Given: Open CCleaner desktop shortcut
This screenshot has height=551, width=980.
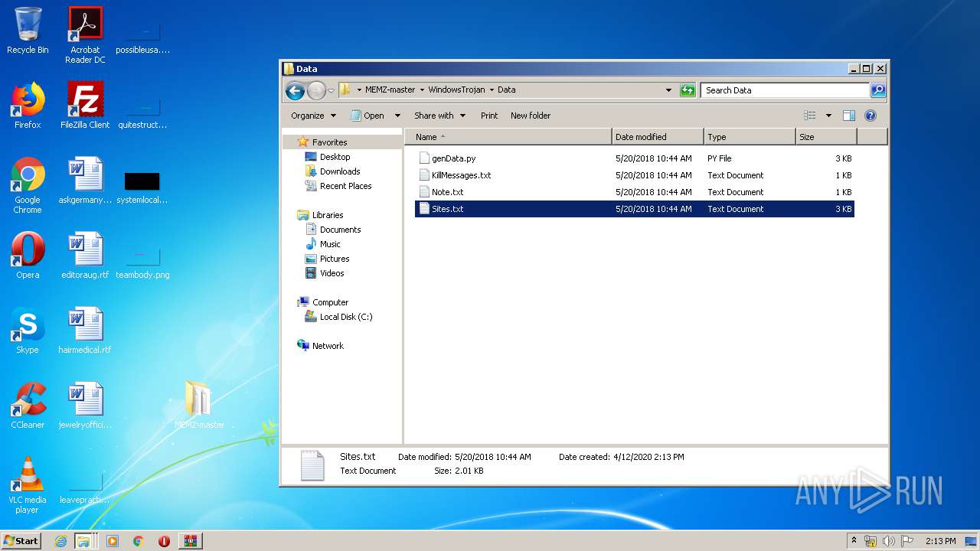Looking at the screenshot, I should [x=28, y=406].
